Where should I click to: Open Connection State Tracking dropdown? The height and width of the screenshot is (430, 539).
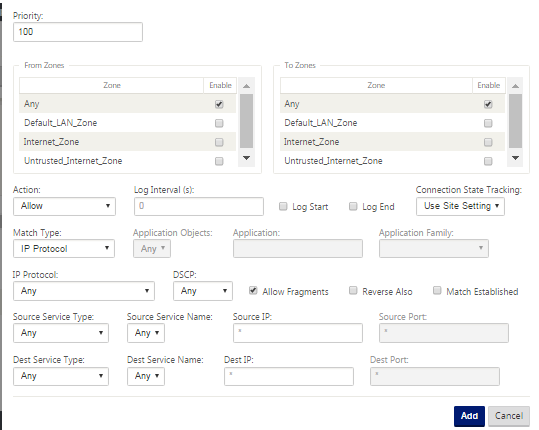coord(460,206)
